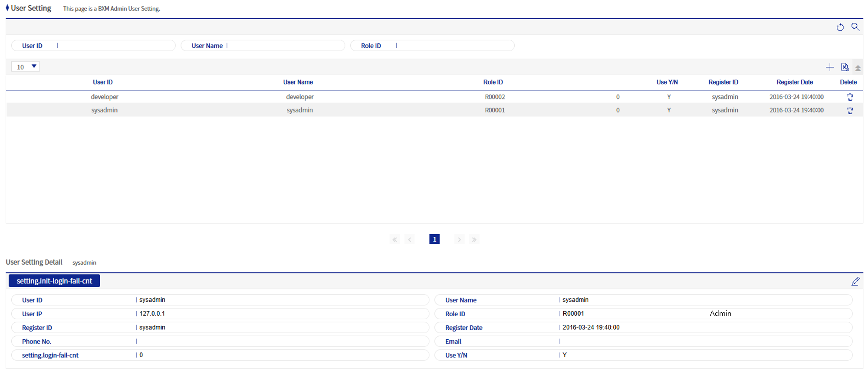
Task: Collapse the user list panel arrow
Action: pyautogui.click(x=858, y=68)
